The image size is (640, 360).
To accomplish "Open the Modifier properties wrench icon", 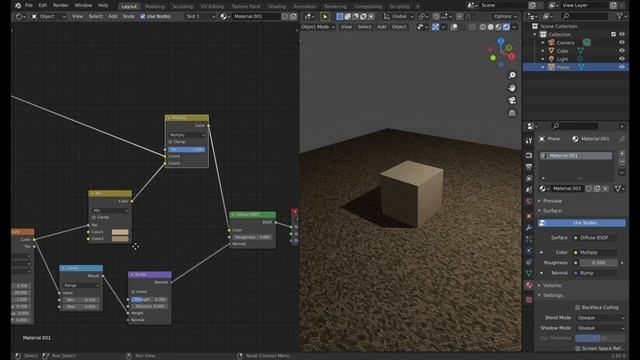I will click(x=529, y=227).
